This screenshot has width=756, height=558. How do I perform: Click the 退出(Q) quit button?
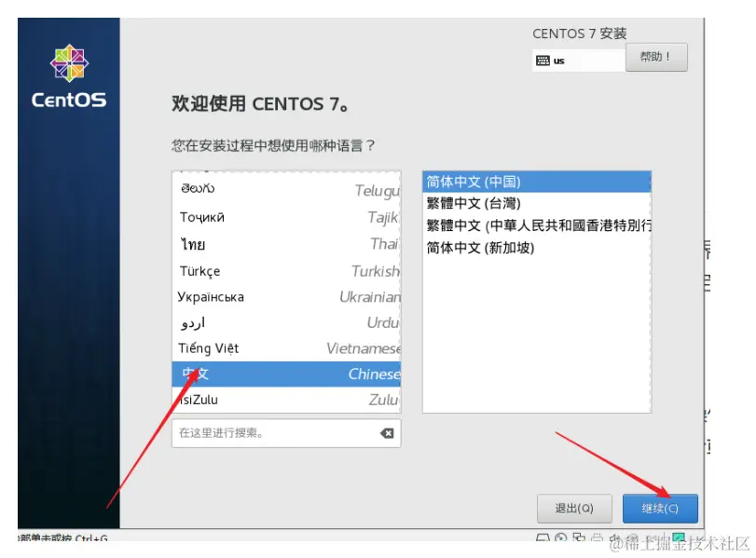click(574, 509)
